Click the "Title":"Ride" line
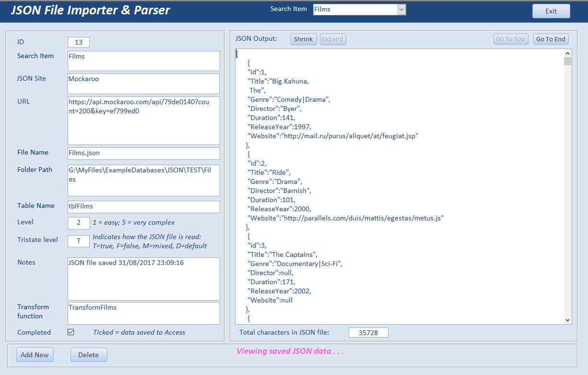This screenshot has width=588, height=375. point(269,172)
